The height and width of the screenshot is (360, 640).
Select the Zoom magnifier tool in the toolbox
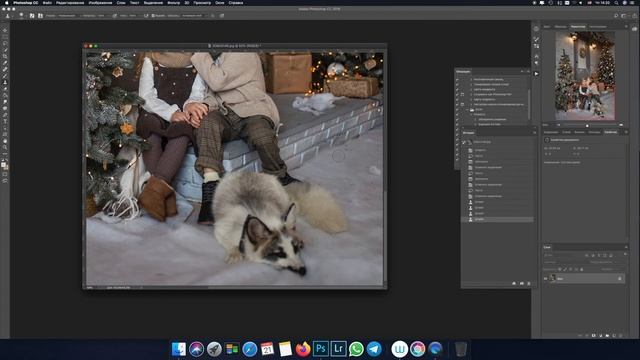(5, 148)
